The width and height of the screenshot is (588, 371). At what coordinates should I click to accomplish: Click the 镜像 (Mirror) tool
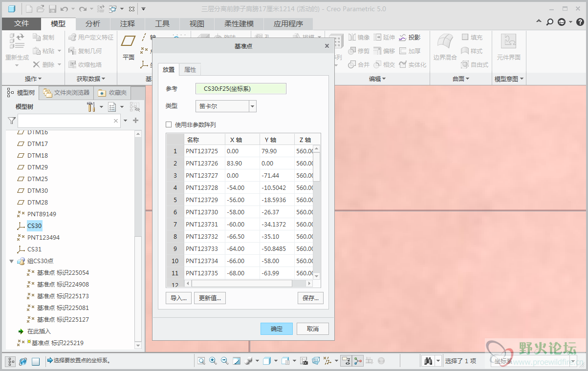pos(359,37)
